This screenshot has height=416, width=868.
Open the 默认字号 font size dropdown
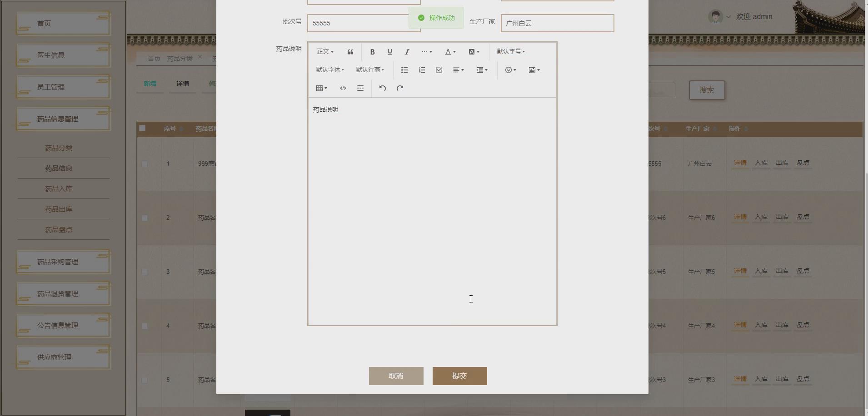pyautogui.click(x=510, y=51)
